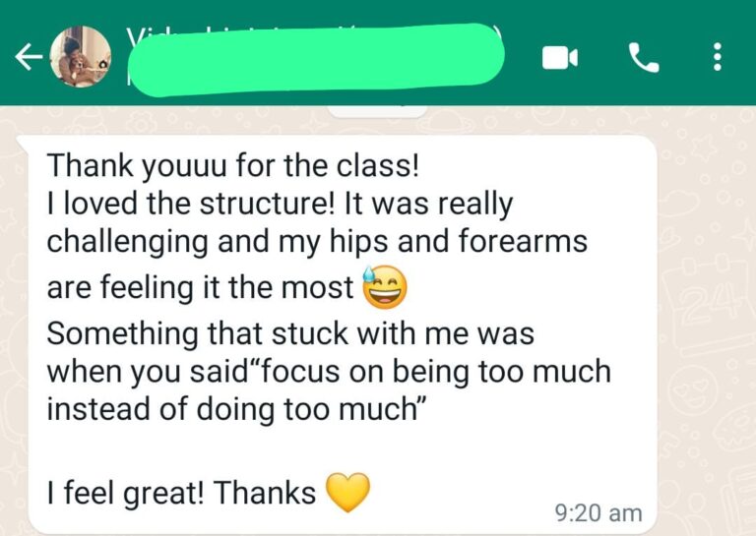Open the contact's profile picture

[x=81, y=56]
